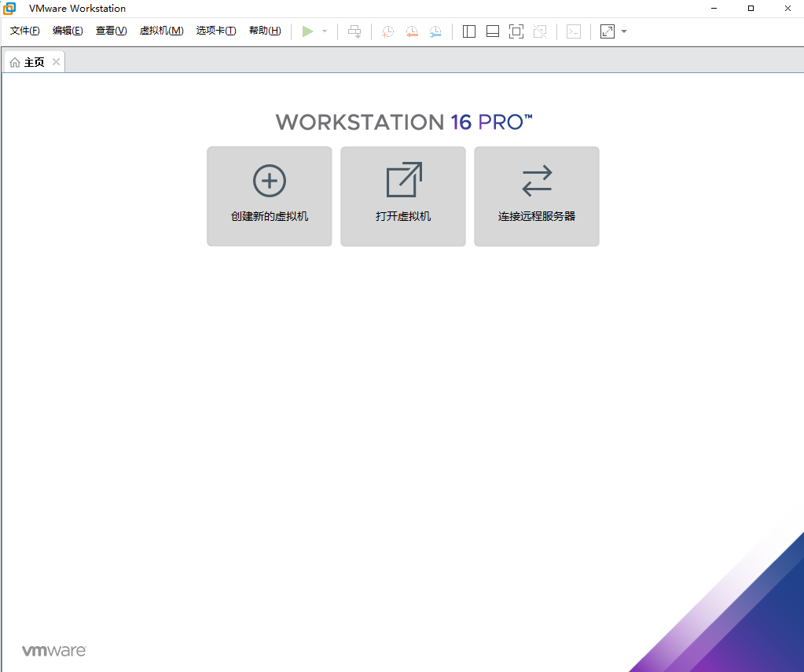Open the 文件(F) menu
Screen dimensions: 804x672
coord(24,31)
